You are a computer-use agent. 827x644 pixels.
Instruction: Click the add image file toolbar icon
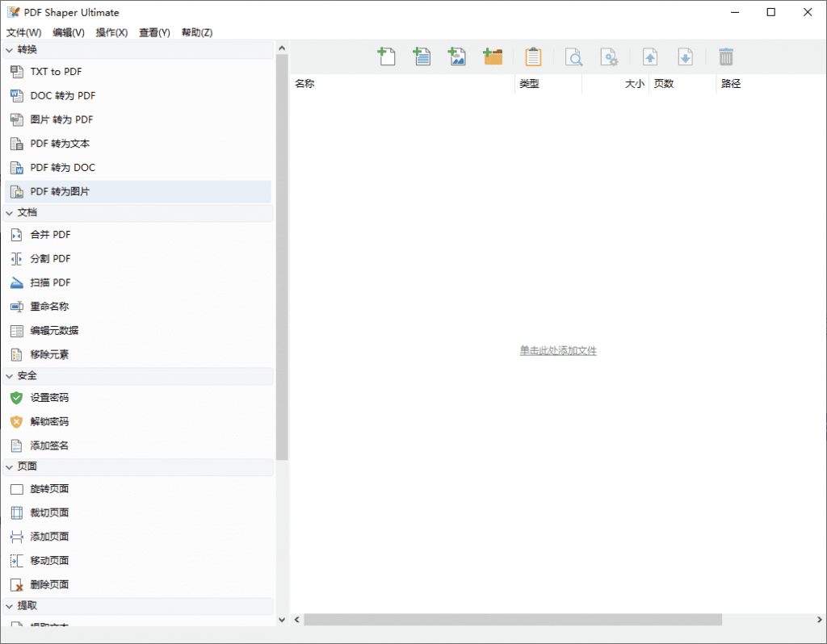coord(457,56)
